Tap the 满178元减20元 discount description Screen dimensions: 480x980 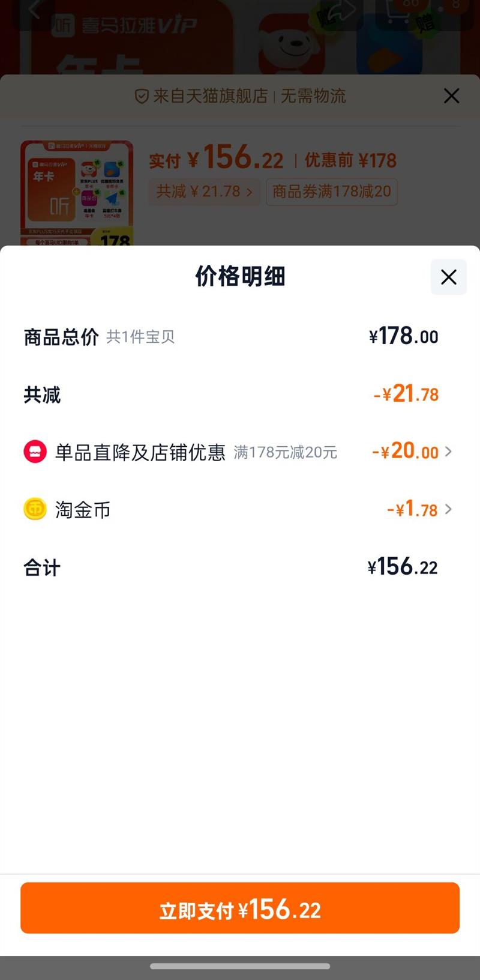(285, 452)
